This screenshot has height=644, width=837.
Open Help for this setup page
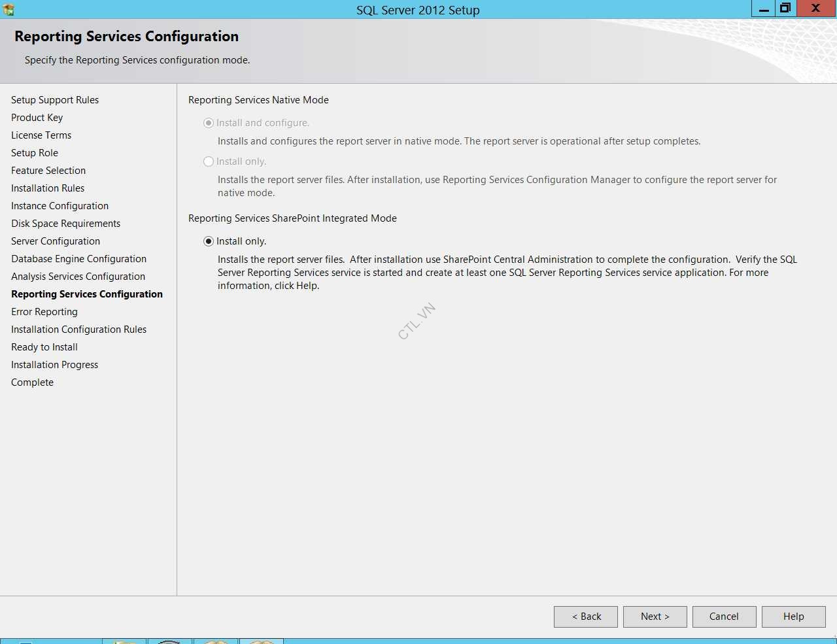coord(793,617)
